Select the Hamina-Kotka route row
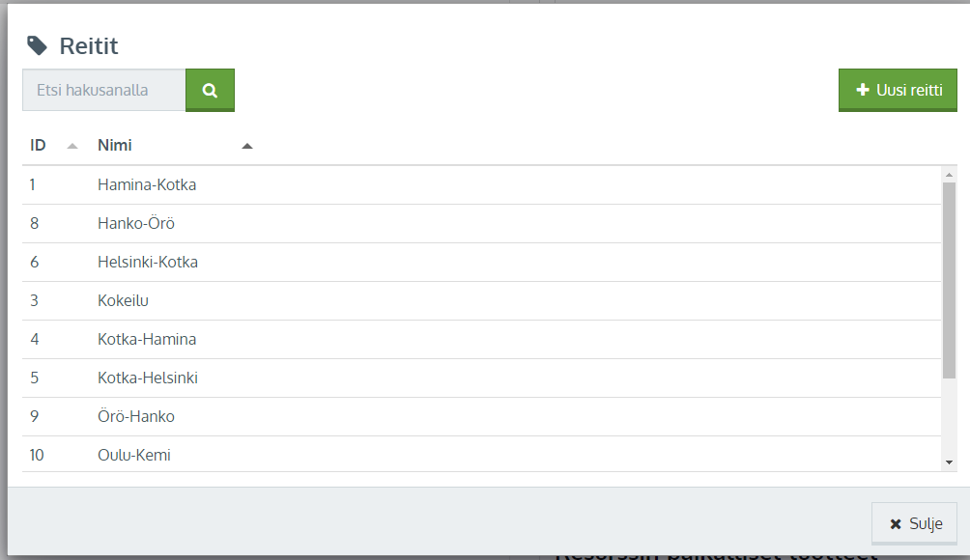This screenshot has height=560, width=970. tap(147, 184)
